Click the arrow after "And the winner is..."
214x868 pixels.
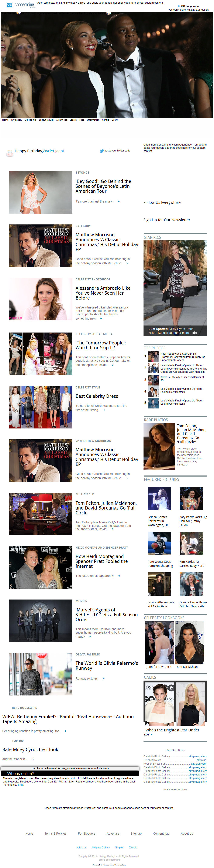33,759
